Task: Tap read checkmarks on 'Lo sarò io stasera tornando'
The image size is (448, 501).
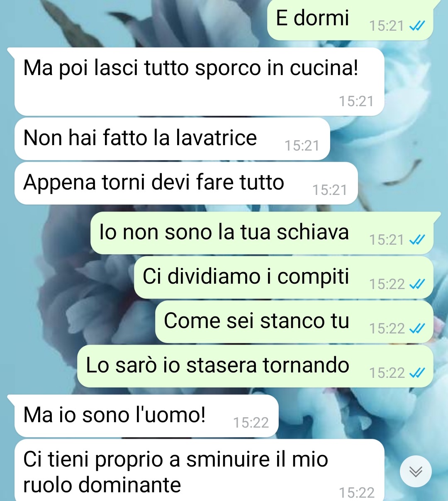Action: [417, 373]
